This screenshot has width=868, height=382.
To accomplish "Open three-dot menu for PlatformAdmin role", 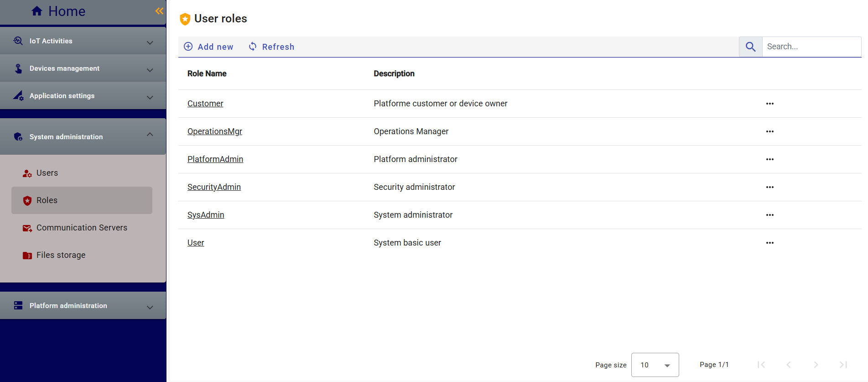I will click(x=769, y=159).
